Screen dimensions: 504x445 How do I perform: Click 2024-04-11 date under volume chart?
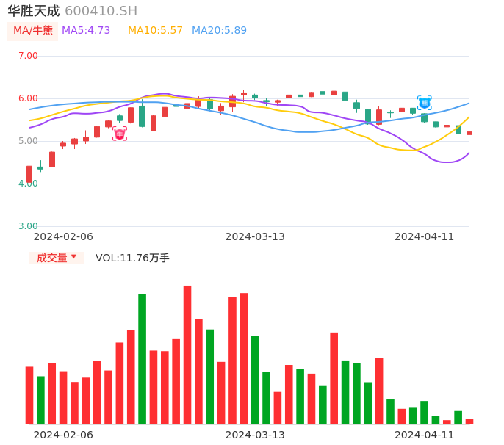(x=425, y=435)
